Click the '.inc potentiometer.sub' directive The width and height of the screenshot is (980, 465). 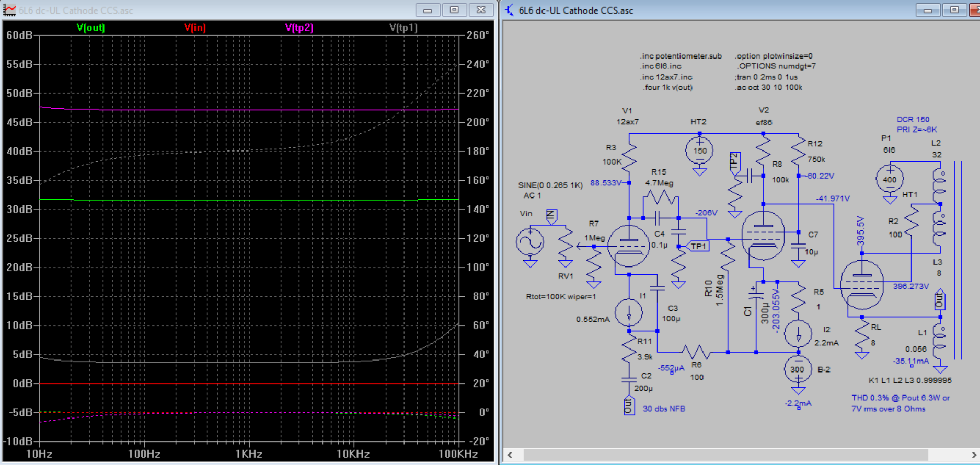coord(681,56)
